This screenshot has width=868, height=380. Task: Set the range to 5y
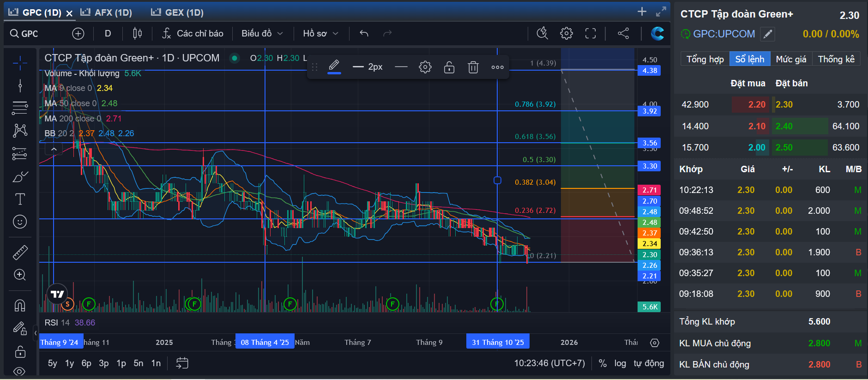pos(53,363)
